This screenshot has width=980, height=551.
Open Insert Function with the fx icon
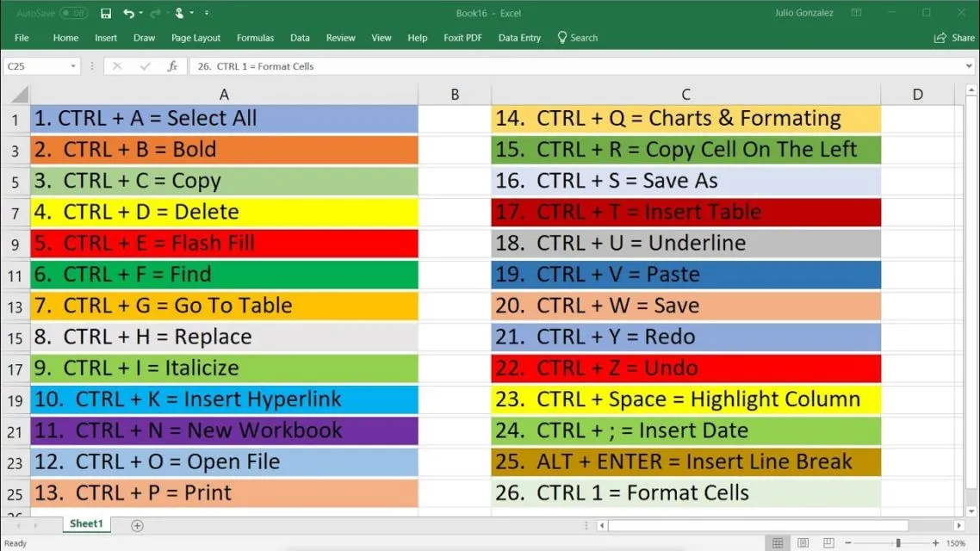[173, 65]
